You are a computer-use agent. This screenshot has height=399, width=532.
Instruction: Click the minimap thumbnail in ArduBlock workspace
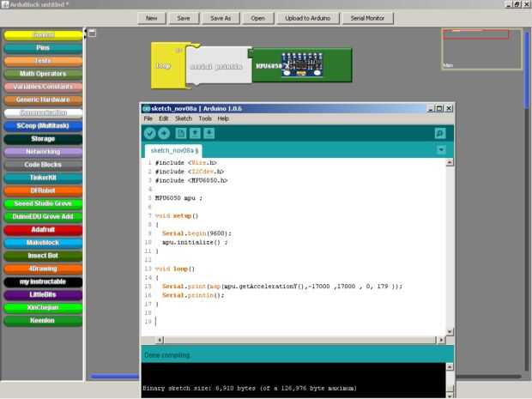click(x=481, y=49)
